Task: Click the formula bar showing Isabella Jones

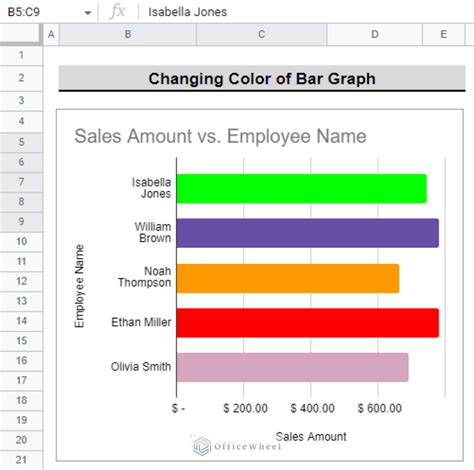Action: (307, 12)
